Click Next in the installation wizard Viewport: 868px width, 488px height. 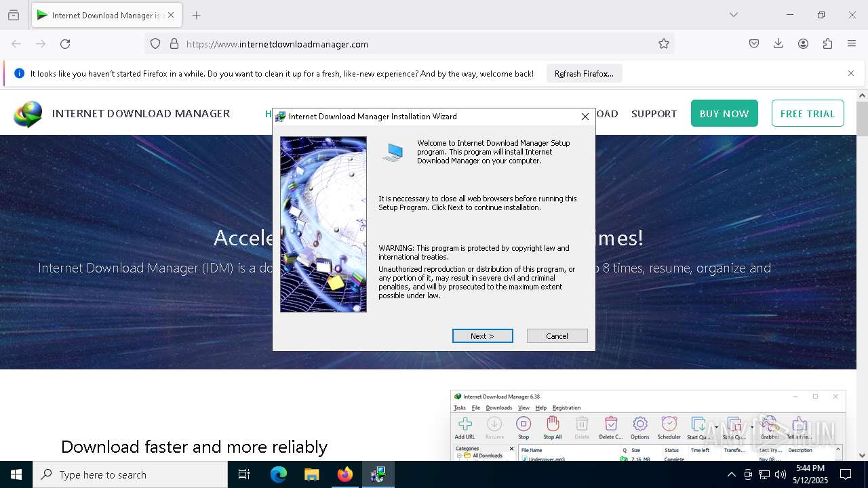pos(482,336)
